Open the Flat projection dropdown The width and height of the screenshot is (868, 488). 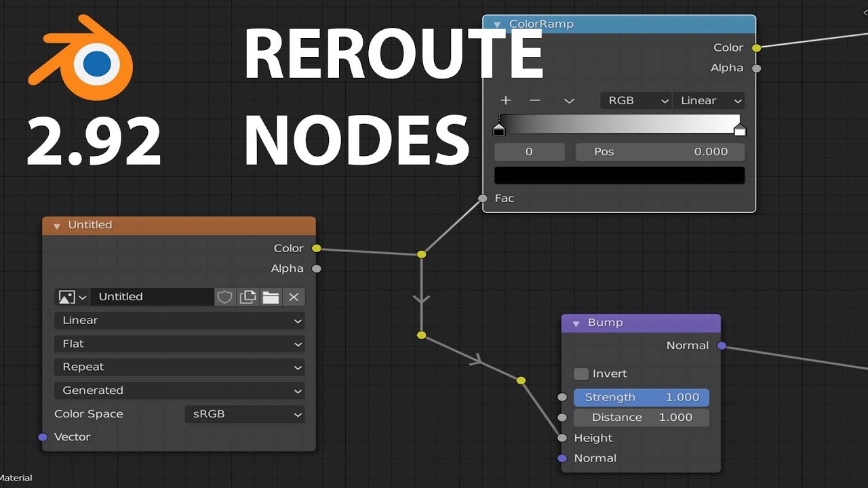click(180, 344)
